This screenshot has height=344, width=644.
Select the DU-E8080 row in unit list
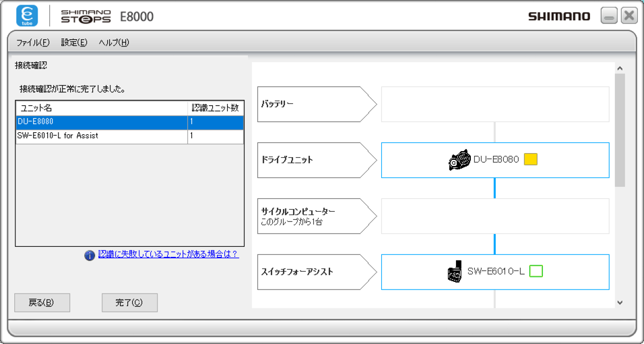[101, 122]
